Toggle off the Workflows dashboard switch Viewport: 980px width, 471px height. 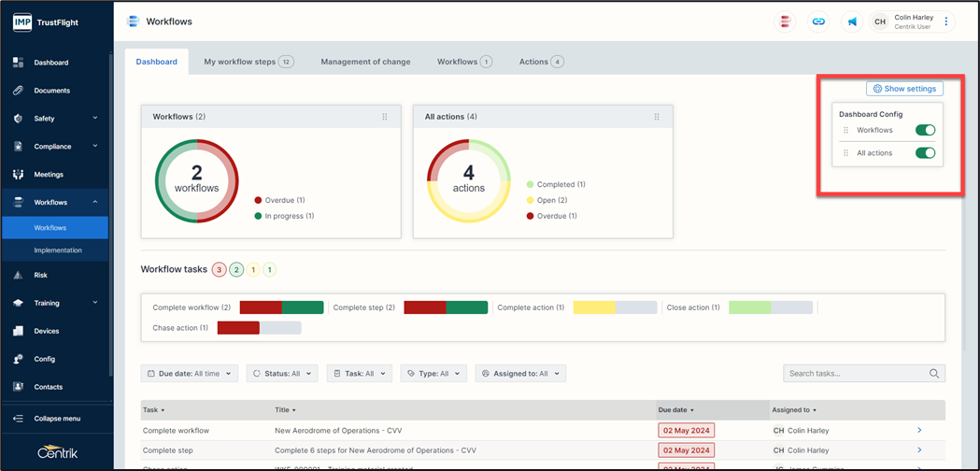coord(925,131)
